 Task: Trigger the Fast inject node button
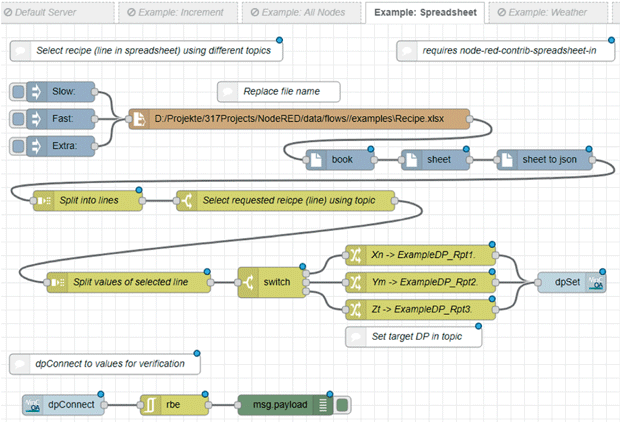[18, 119]
